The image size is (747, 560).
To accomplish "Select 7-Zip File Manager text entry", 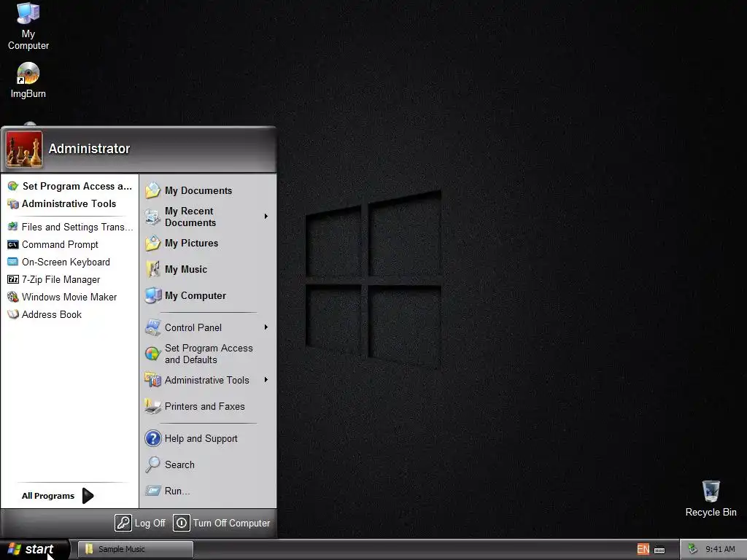I will [x=61, y=279].
